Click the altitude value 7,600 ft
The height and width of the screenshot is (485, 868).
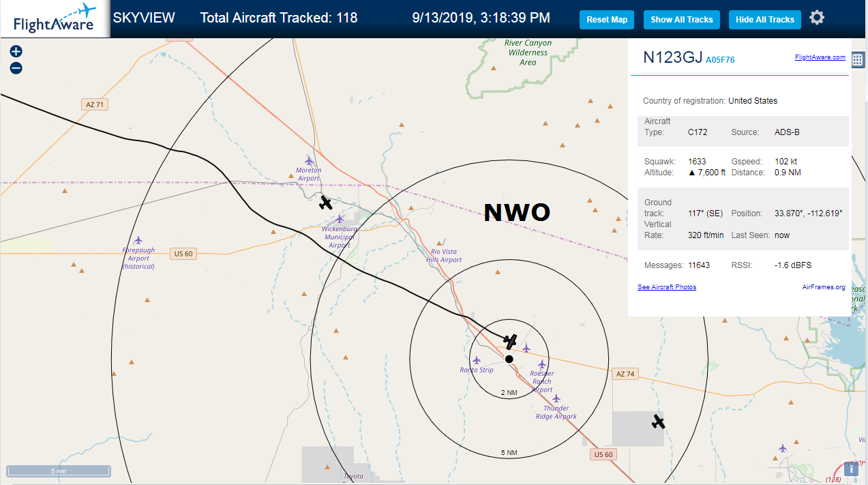point(707,173)
